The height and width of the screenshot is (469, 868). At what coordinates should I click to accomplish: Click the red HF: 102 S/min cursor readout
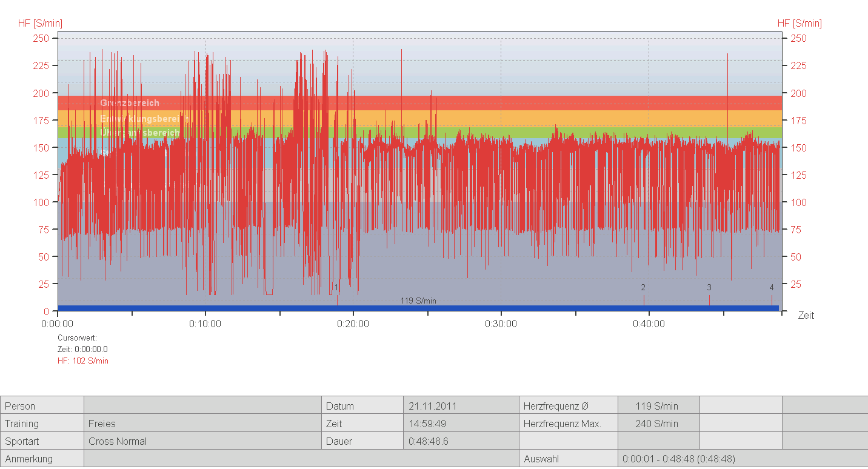[83, 361]
